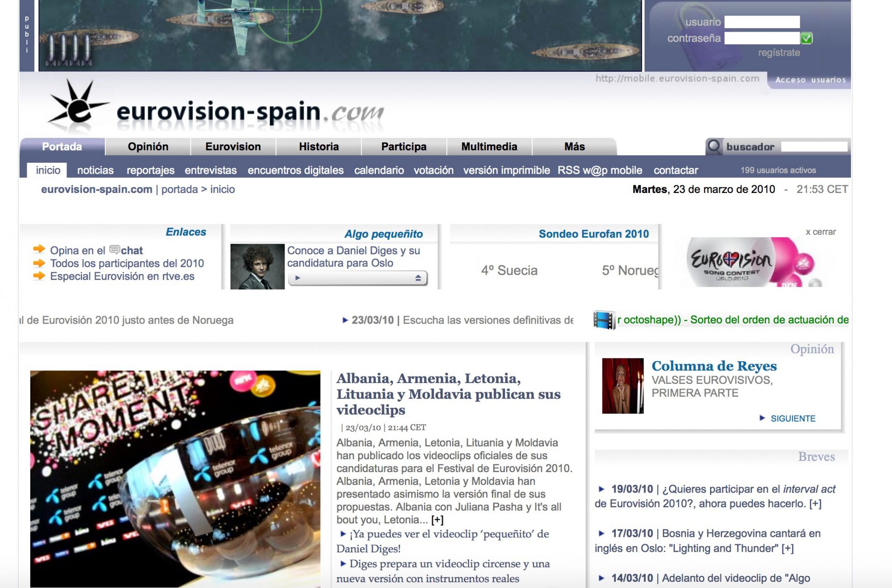Click the buscador search field
Screen dimensions: 892x588
tap(814, 147)
